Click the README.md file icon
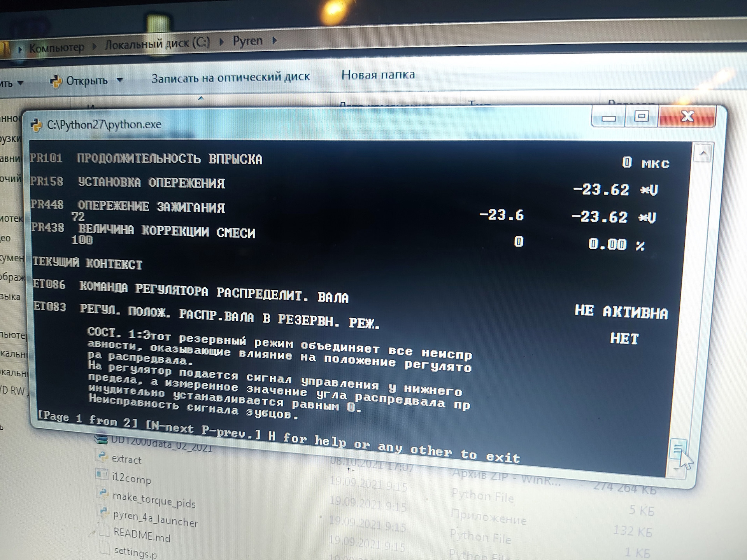747x560 pixels. [104, 530]
